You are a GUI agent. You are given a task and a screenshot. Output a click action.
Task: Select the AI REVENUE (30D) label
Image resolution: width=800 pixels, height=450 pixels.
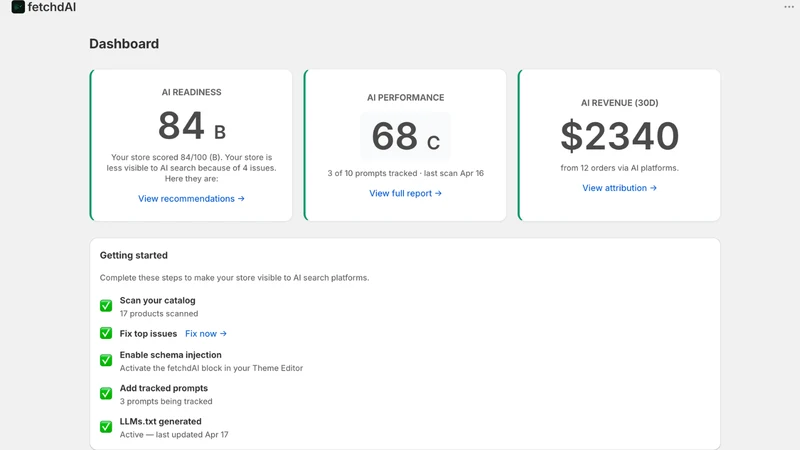(x=619, y=103)
